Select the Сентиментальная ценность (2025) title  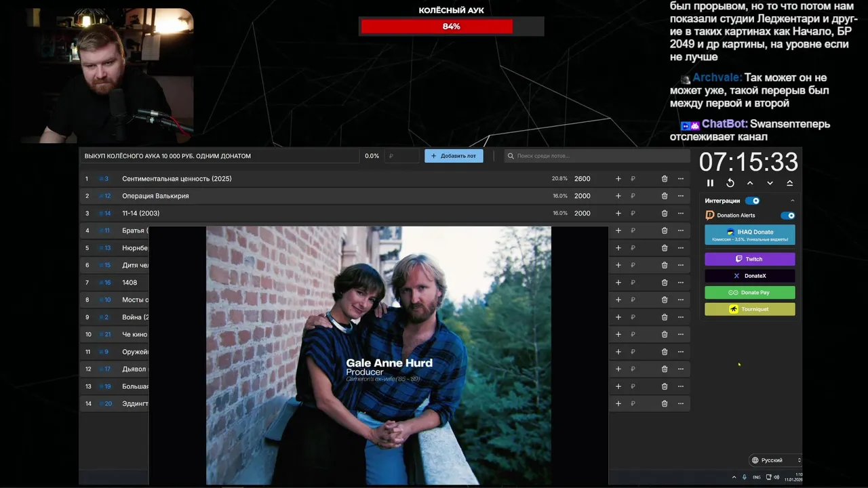point(177,179)
